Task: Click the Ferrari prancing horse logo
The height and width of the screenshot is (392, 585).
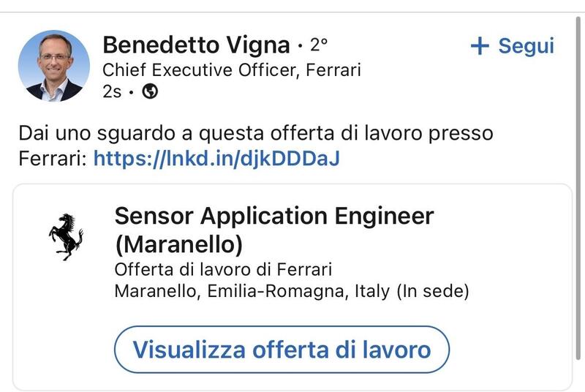Action: pos(66,237)
